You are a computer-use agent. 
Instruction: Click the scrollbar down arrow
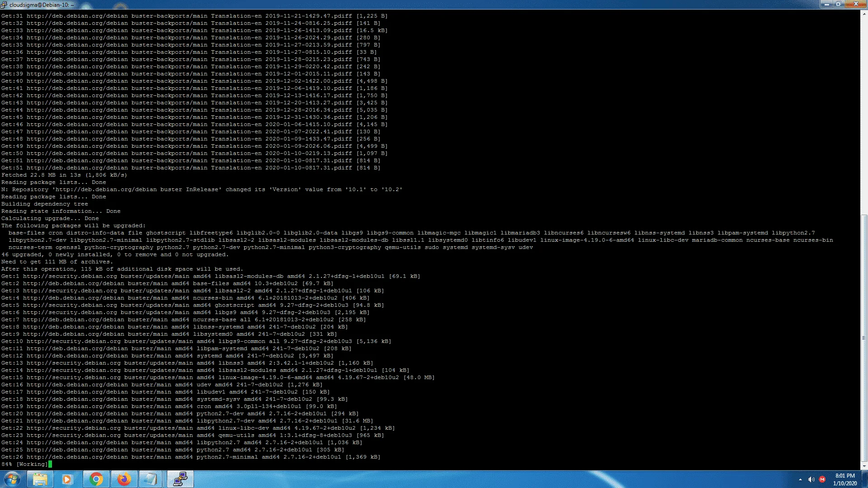point(864,466)
